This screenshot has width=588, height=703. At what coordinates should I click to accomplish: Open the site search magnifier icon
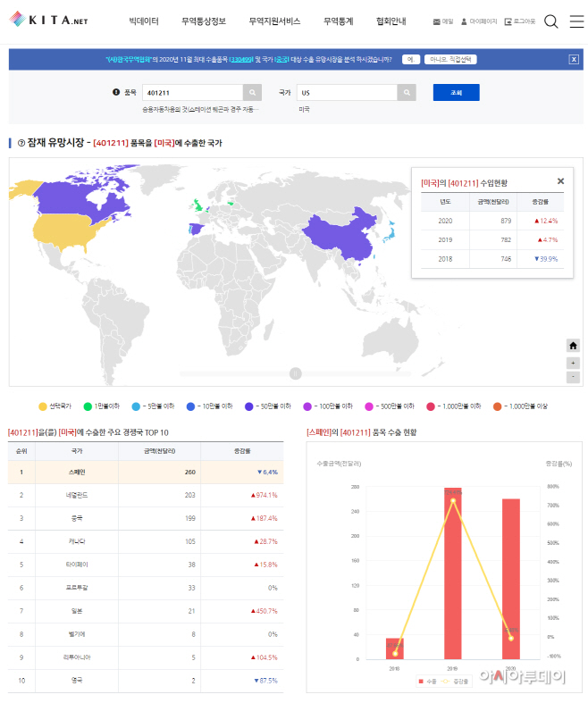pyautogui.click(x=551, y=21)
